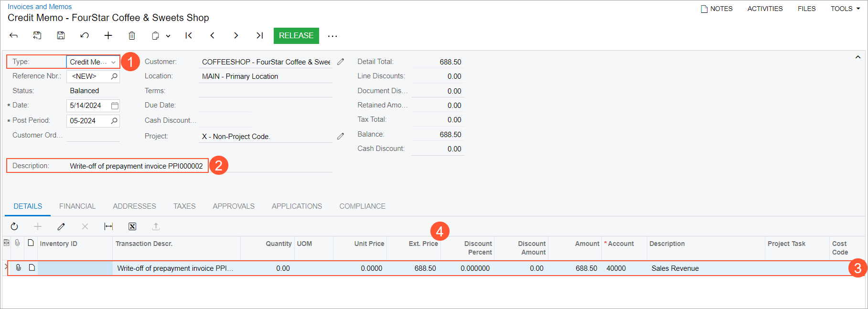Export grid to Excel icon

(x=132, y=226)
